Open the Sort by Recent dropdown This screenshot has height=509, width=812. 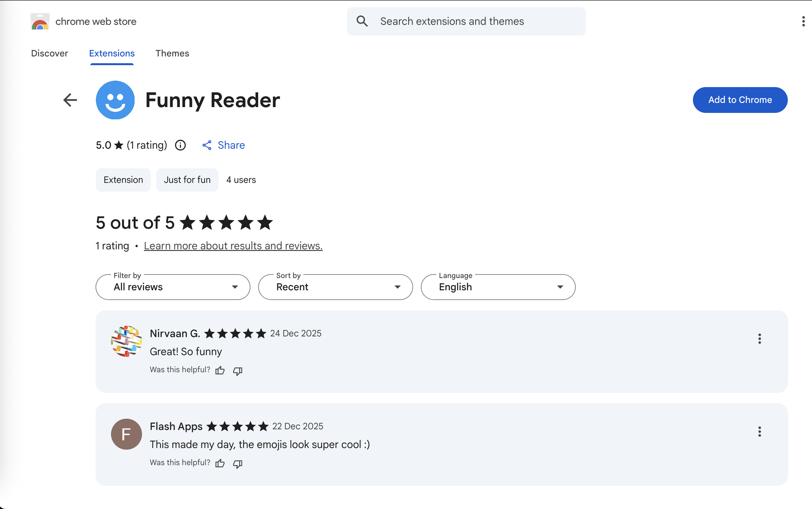click(335, 287)
